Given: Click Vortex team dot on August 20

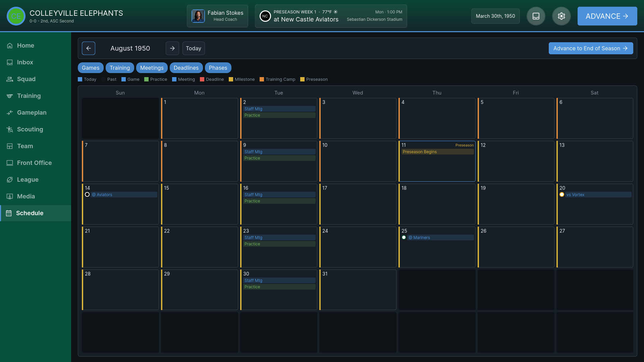Looking at the screenshot, I should (x=562, y=195).
